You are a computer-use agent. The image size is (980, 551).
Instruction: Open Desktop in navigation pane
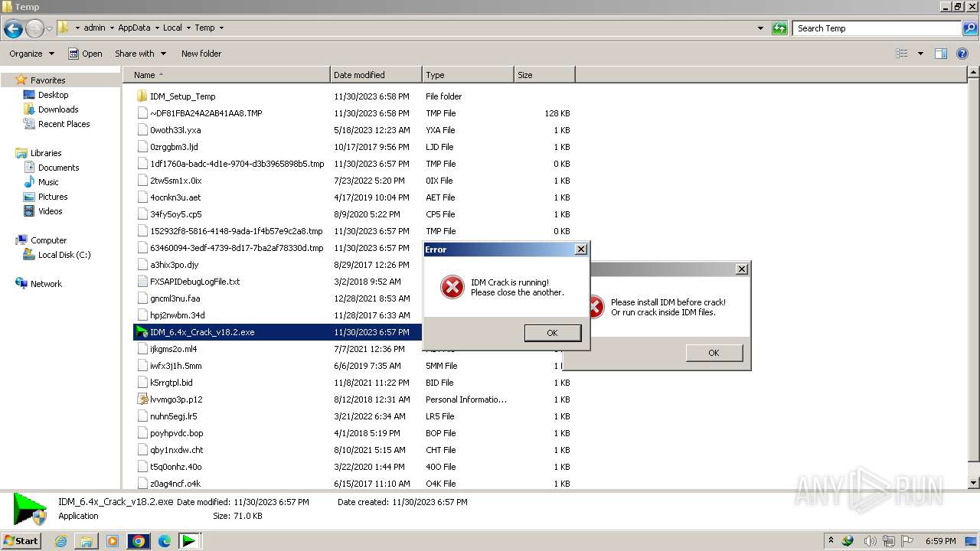(x=53, y=95)
